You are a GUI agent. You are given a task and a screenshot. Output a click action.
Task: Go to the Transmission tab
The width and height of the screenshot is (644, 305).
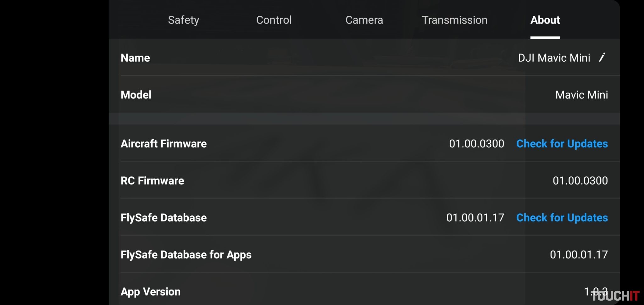454,20
